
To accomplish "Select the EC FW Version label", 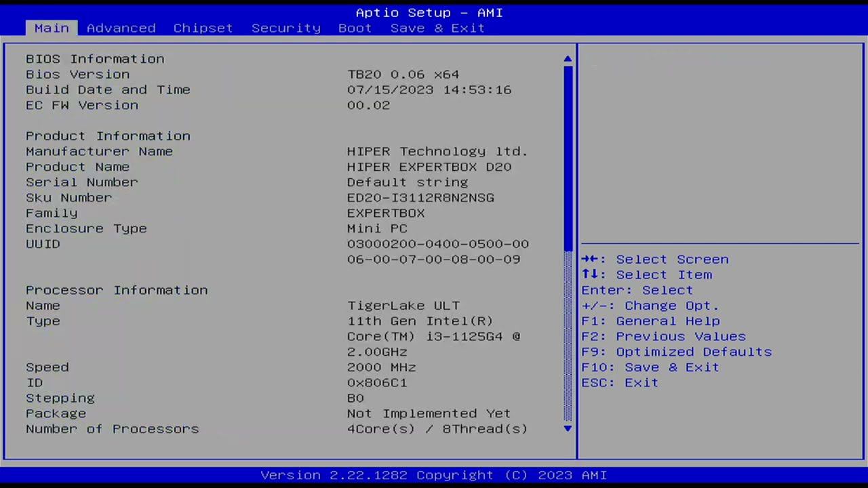I will tap(82, 105).
